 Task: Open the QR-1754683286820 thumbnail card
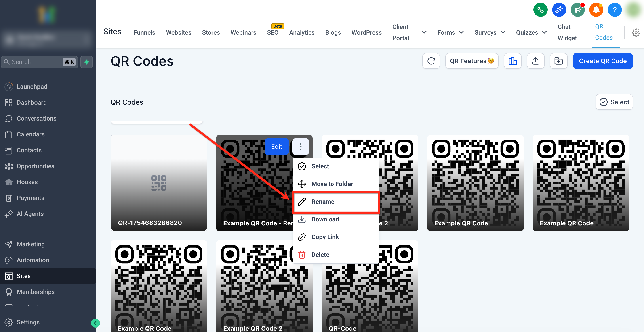pos(159,183)
